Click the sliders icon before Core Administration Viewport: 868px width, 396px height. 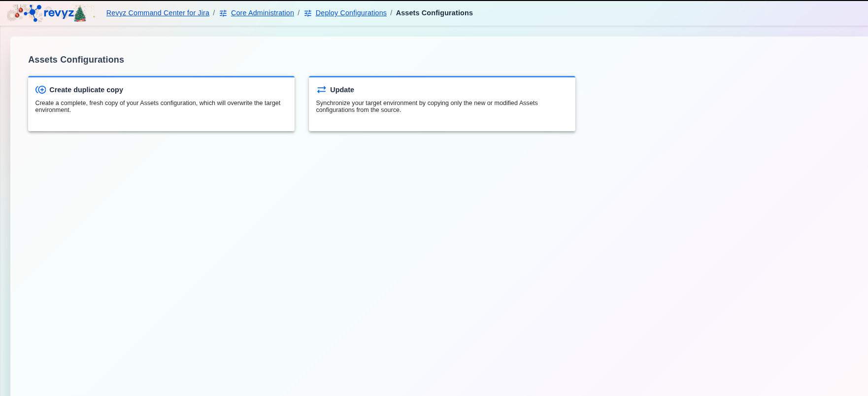tap(223, 13)
